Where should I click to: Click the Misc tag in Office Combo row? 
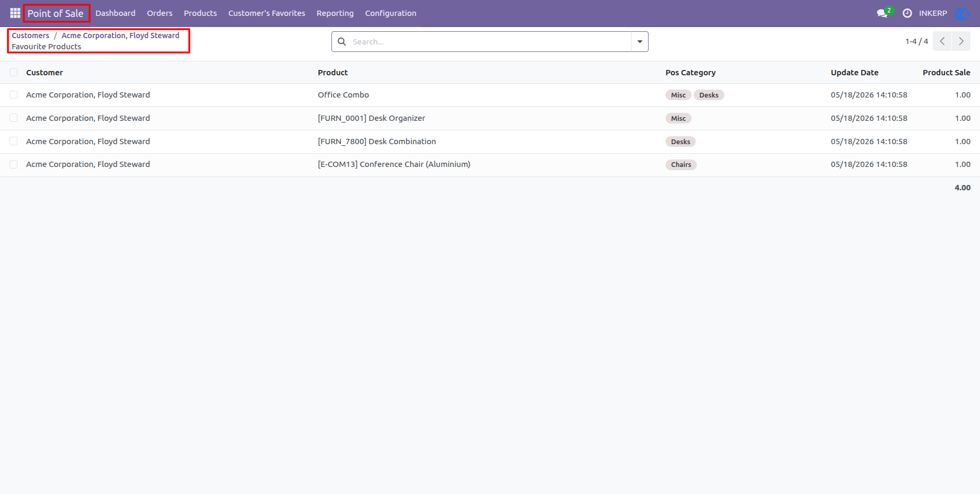coord(678,95)
